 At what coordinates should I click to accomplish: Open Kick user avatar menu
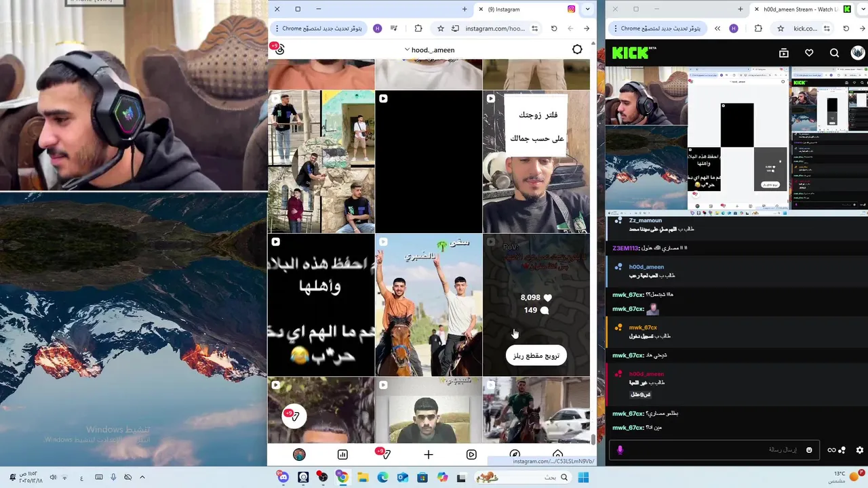coord(858,53)
